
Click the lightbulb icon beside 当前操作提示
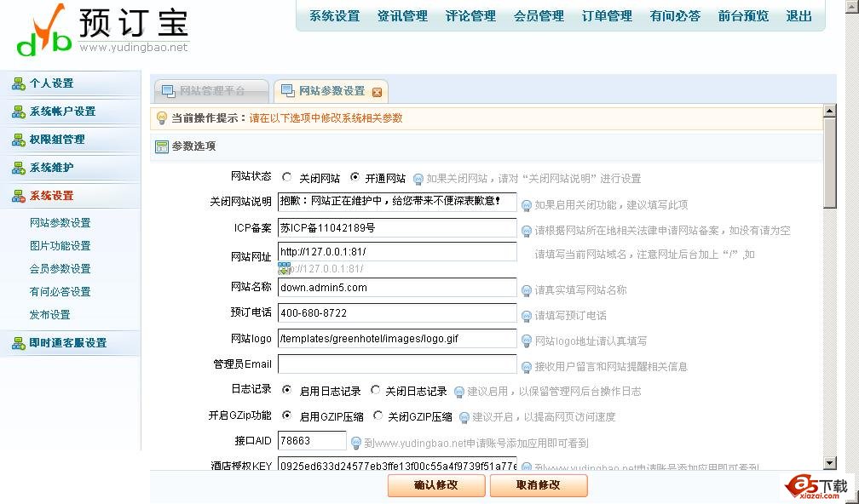coord(162,117)
